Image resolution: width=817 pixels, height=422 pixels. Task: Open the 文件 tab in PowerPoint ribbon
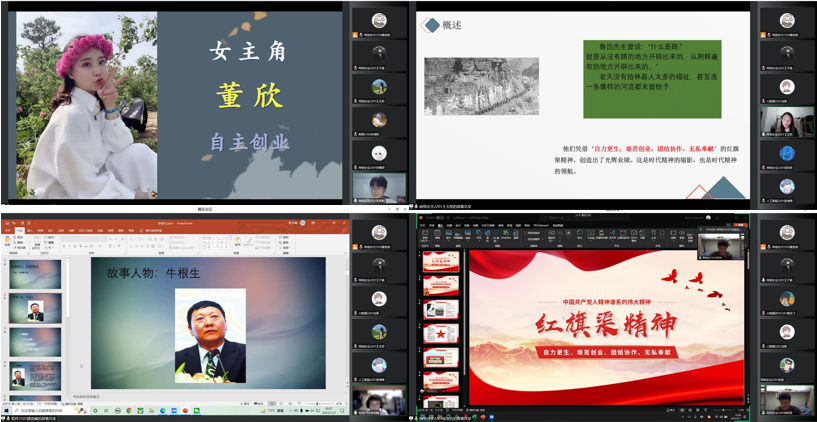(x=6, y=229)
